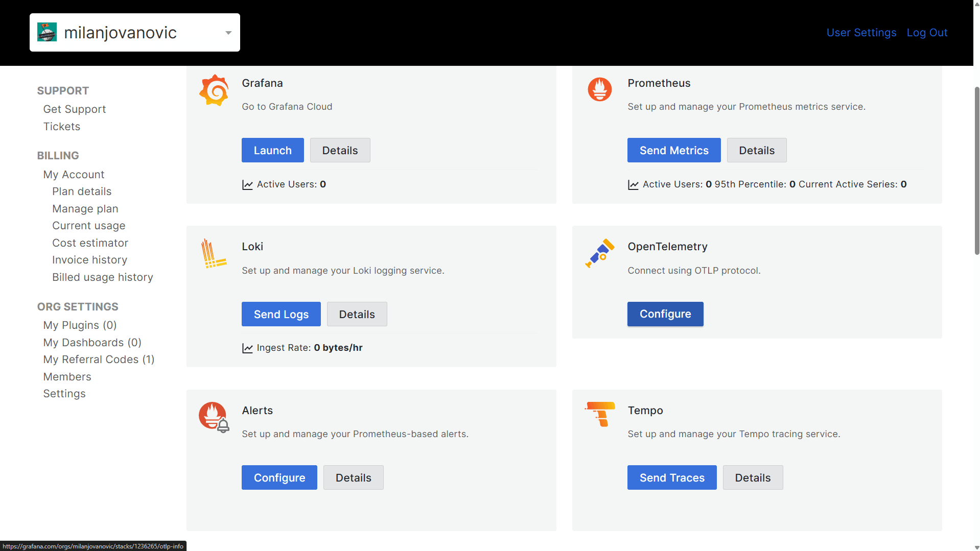Launch Grafana Cloud
The width and height of the screenshot is (980, 551).
[x=272, y=150]
